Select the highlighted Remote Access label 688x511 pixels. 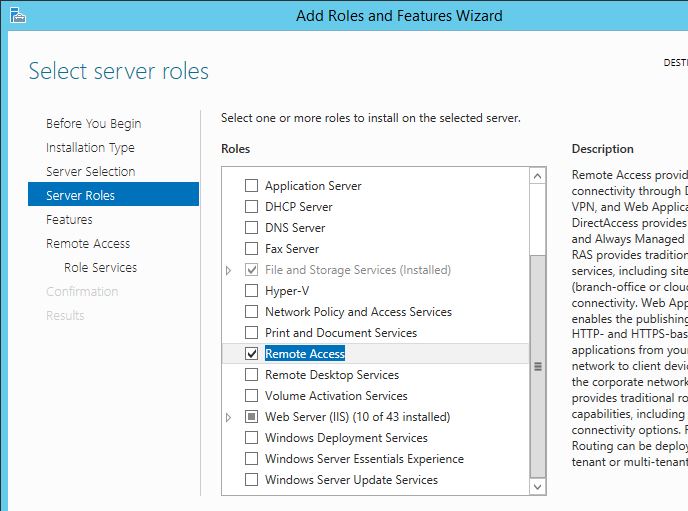305,354
